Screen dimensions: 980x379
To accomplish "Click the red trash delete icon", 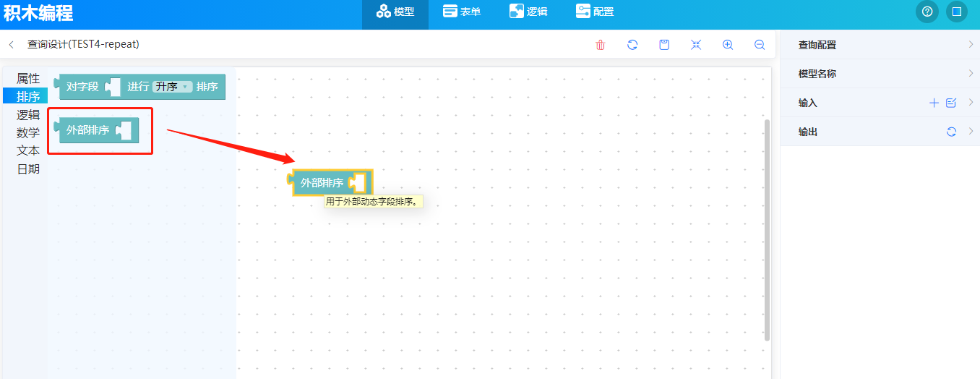I will [600, 45].
